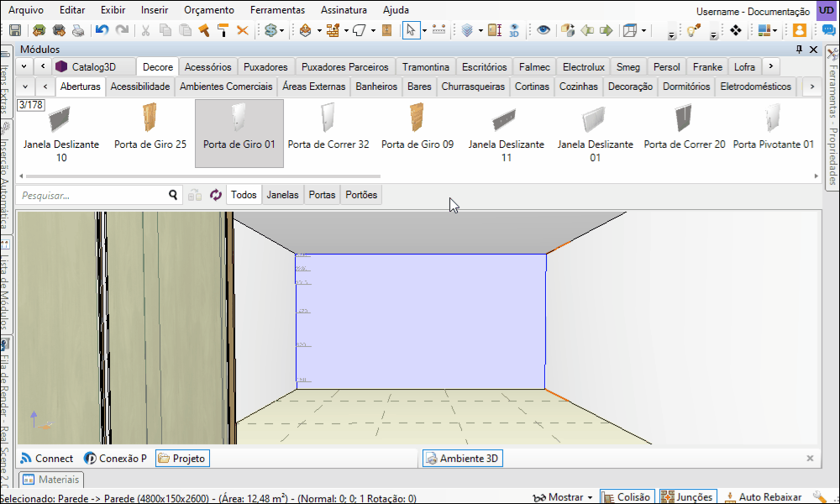Click the four-diamond move icon

tap(736, 30)
